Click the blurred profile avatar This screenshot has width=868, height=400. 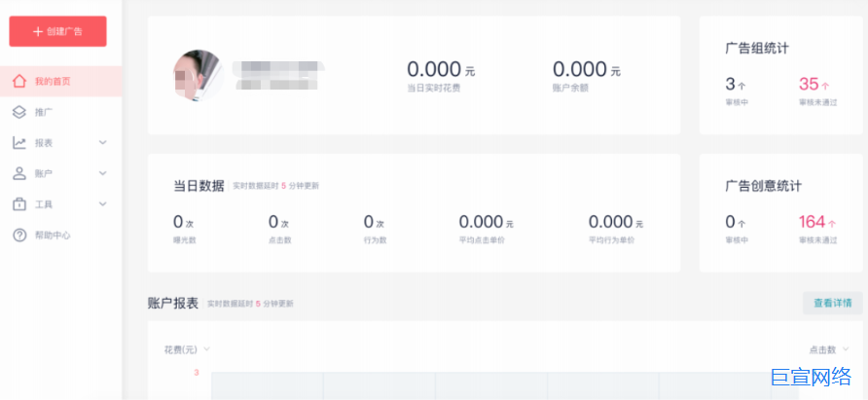pyautogui.click(x=199, y=75)
